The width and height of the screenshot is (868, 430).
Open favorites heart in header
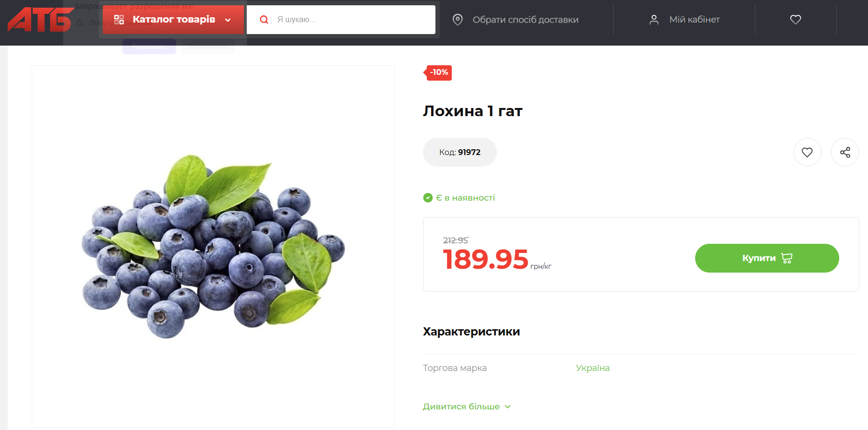[796, 20]
